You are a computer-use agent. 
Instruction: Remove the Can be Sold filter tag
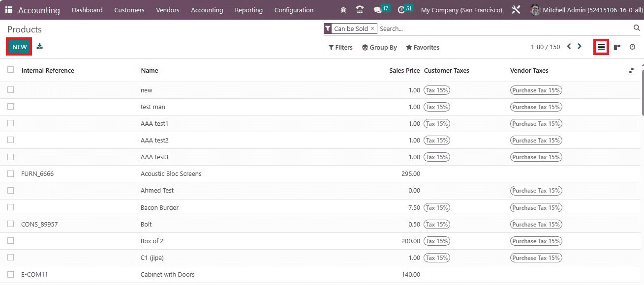coord(372,28)
